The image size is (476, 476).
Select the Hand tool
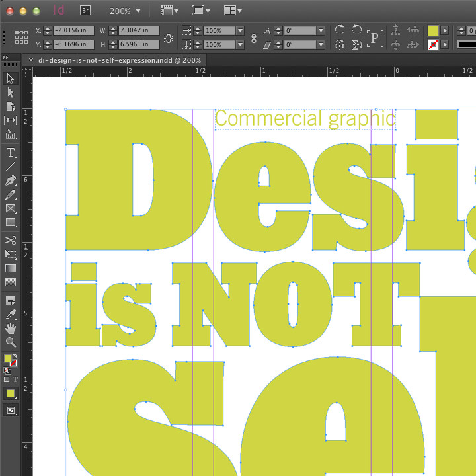coord(11,329)
